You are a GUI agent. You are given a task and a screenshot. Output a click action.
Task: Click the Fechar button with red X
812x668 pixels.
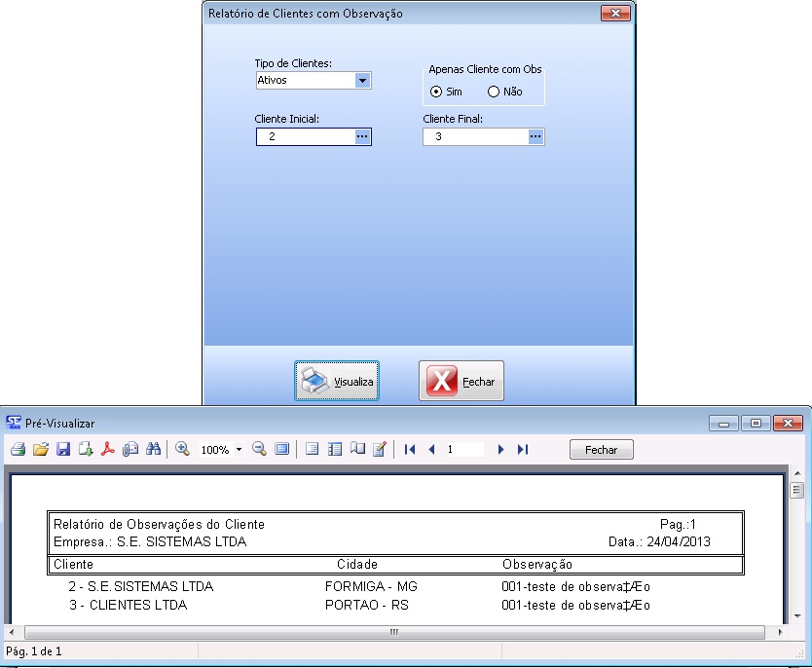(x=461, y=382)
